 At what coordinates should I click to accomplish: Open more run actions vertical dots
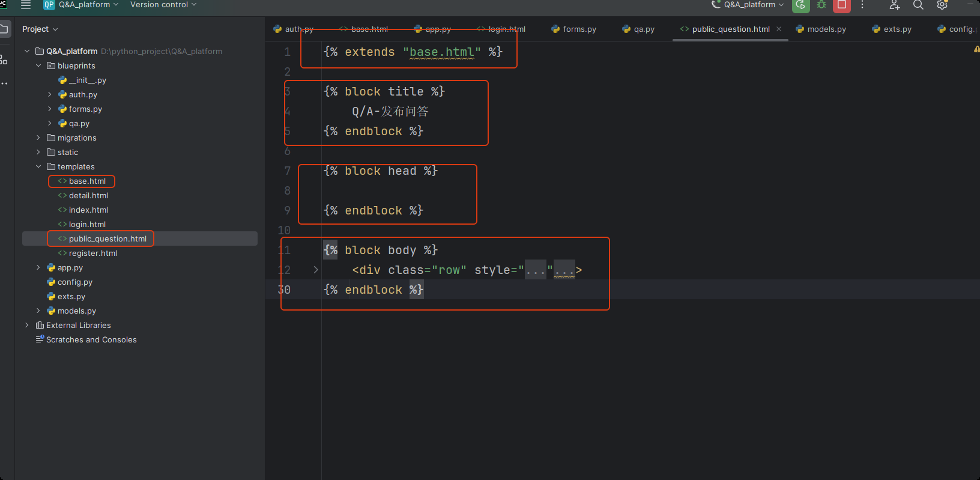[862, 5]
